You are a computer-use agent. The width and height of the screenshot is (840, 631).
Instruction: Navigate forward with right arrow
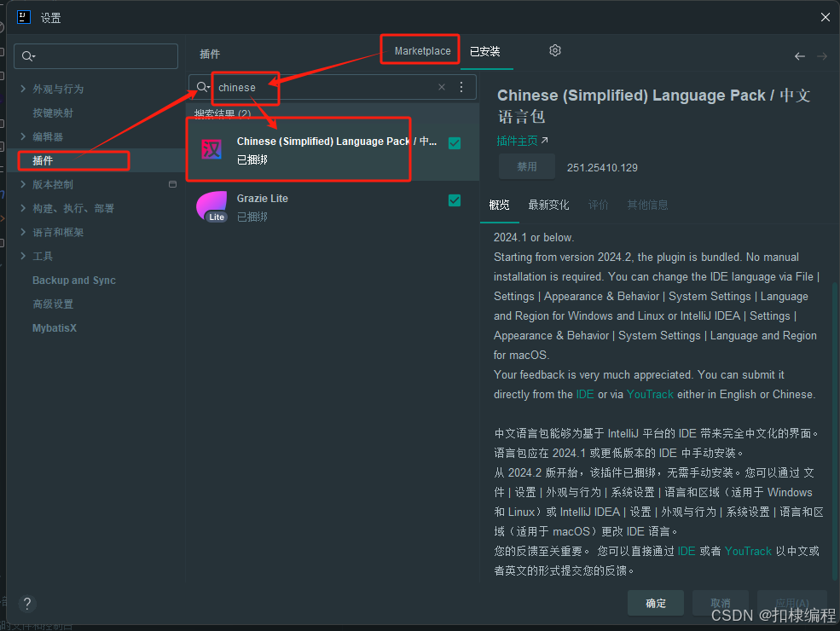[822, 56]
